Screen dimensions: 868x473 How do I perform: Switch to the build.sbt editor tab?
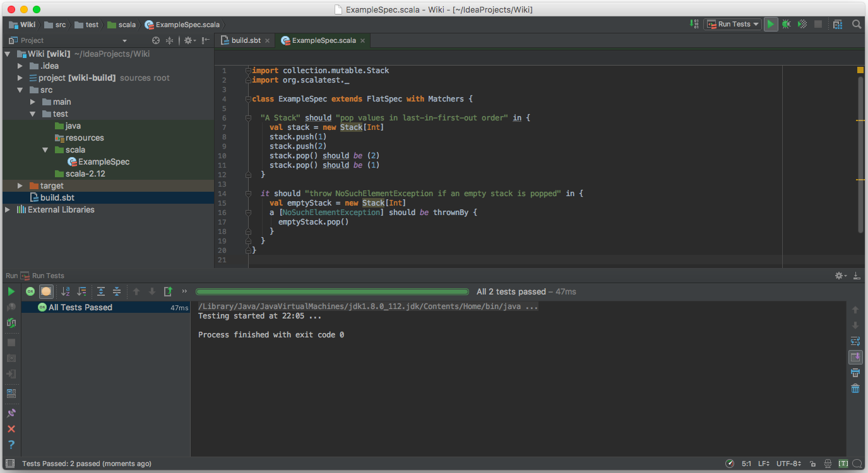tap(246, 40)
